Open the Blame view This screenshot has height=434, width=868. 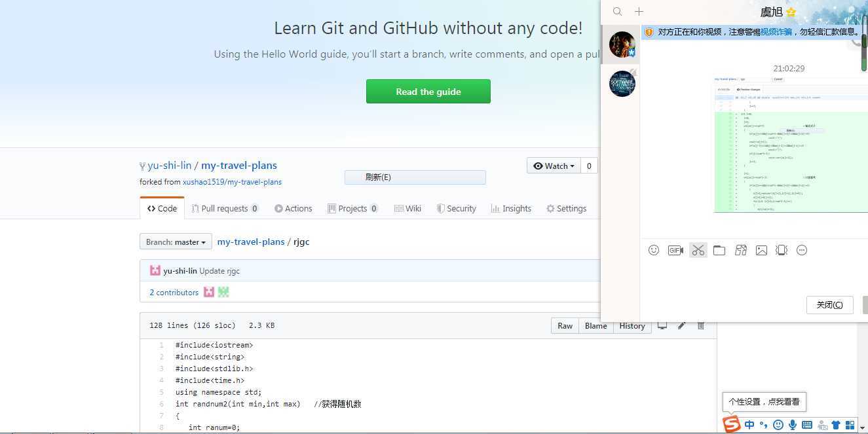595,326
